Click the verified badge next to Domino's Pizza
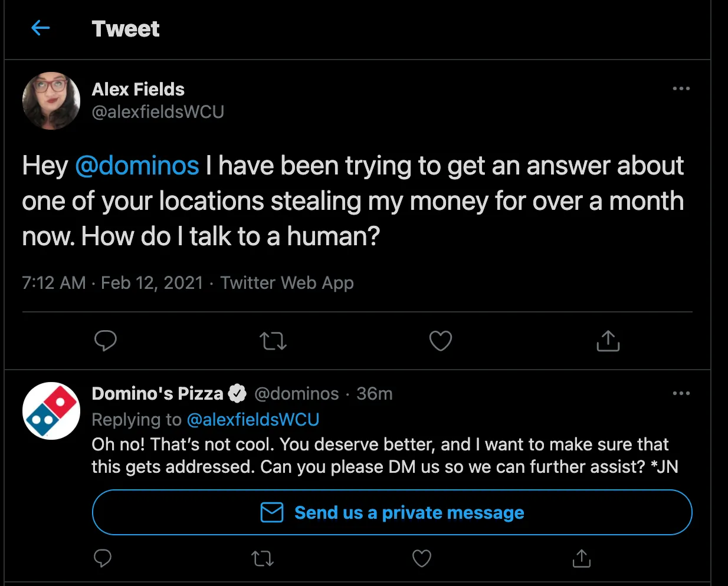 tap(237, 393)
